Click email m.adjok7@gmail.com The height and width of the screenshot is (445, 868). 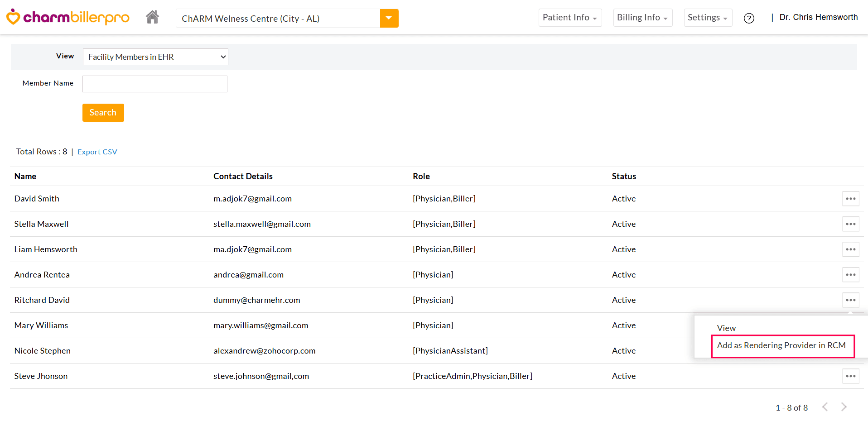(x=253, y=199)
